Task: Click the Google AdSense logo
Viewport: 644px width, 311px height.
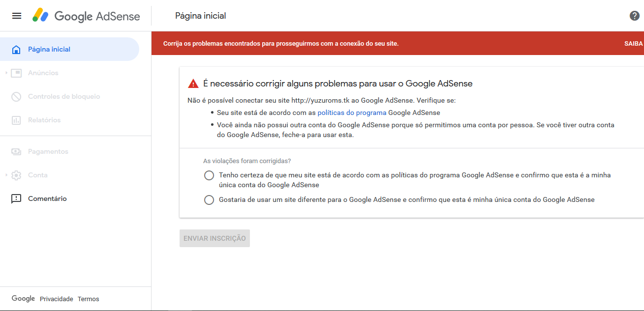Action: click(x=87, y=16)
